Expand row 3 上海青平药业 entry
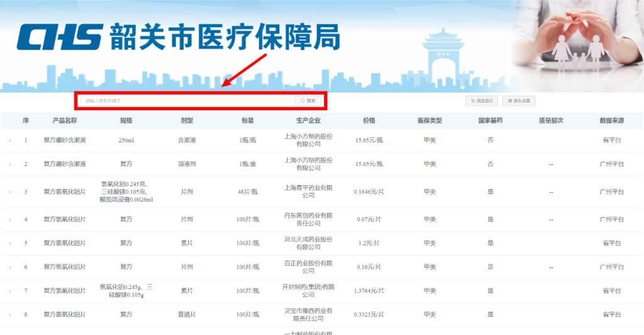 [10, 192]
